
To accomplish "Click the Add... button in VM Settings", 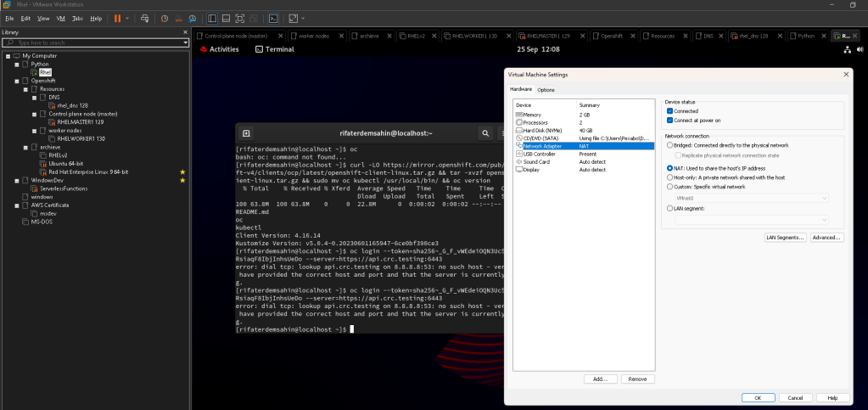I will tap(601, 379).
